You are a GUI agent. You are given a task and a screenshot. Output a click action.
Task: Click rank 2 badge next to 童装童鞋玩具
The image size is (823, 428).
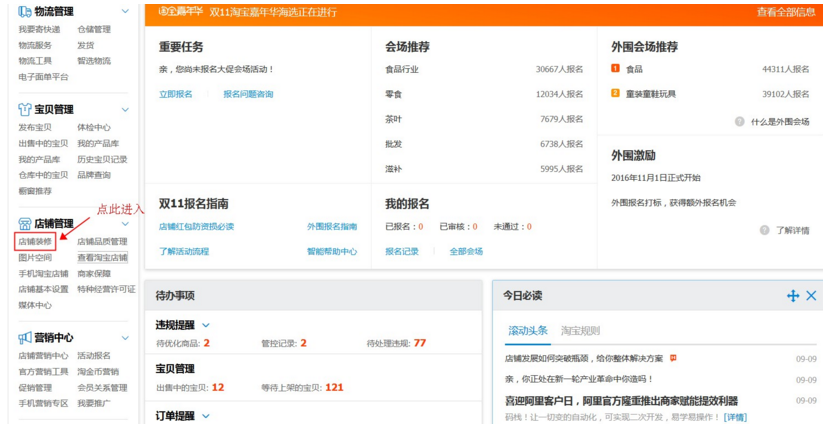(x=615, y=93)
